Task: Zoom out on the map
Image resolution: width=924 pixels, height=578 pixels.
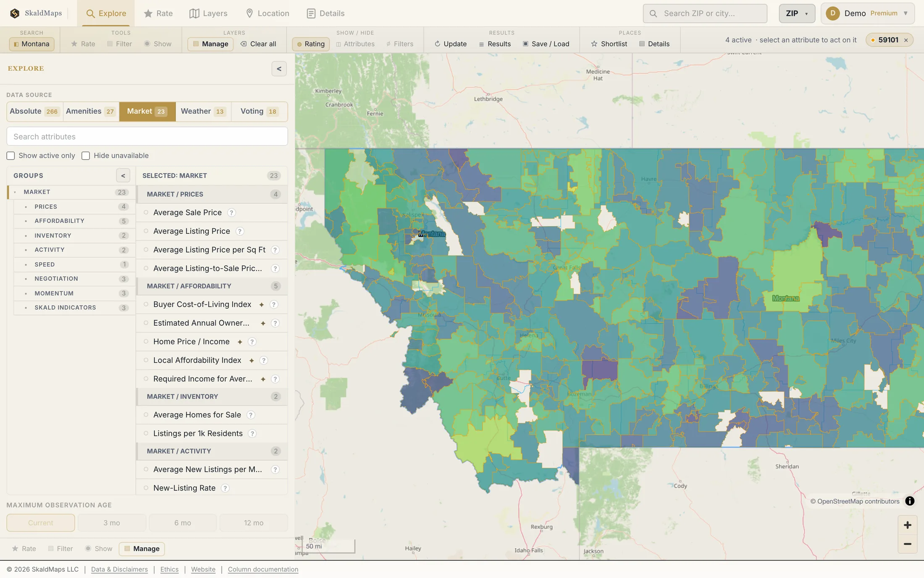Action: pyautogui.click(x=907, y=544)
